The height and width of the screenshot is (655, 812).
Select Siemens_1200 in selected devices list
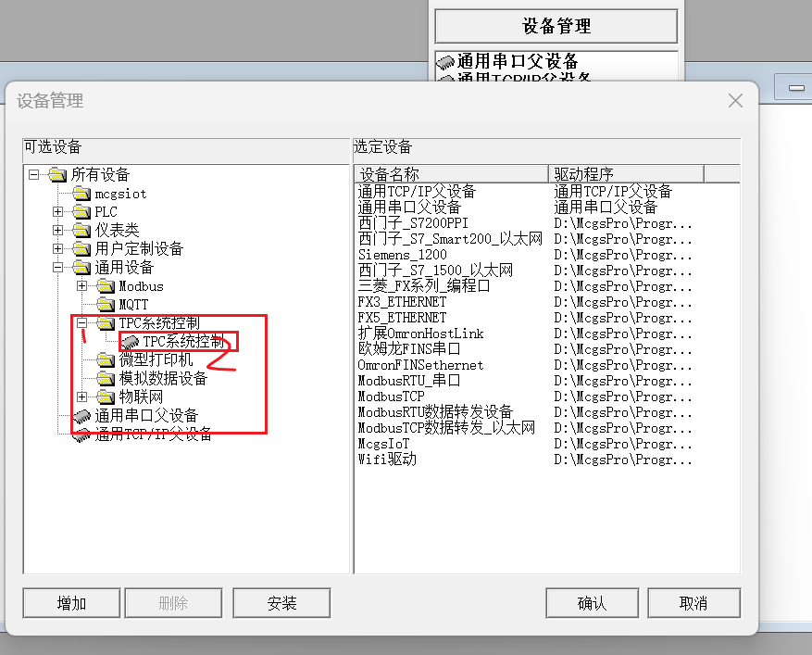click(x=403, y=255)
